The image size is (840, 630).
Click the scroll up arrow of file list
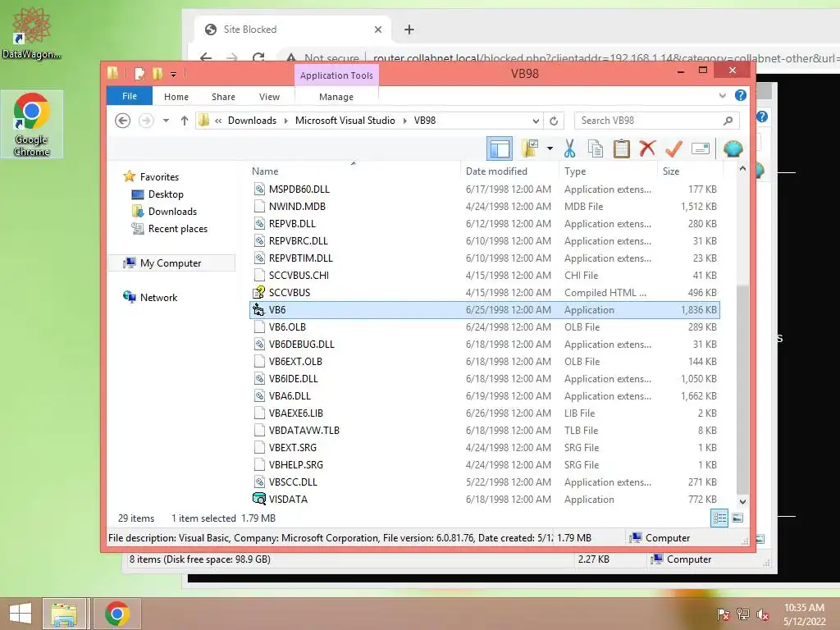pos(742,168)
